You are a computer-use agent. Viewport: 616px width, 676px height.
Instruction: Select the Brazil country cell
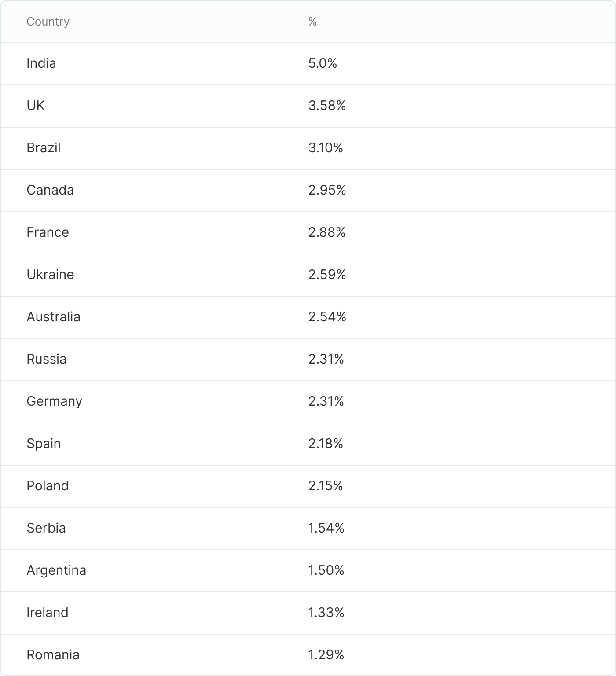click(44, 148)
